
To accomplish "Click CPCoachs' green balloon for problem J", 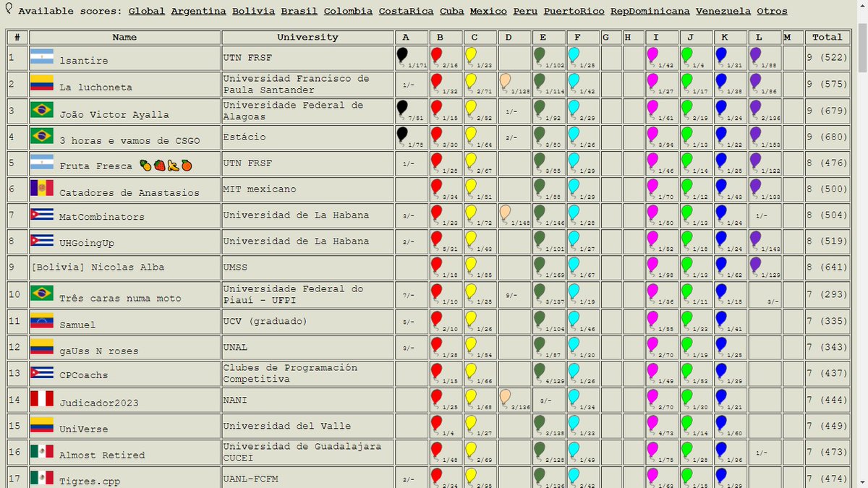I will tap(686, 371).
